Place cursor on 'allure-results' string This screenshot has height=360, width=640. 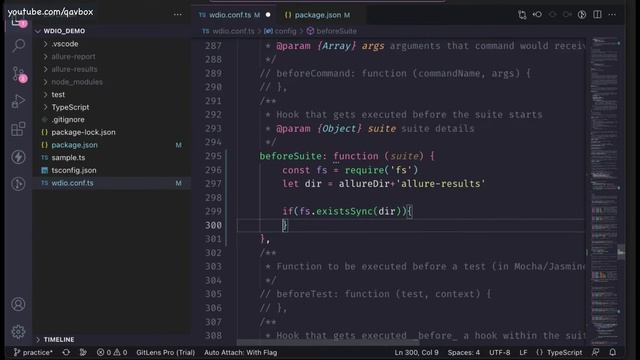coord(440,184)
